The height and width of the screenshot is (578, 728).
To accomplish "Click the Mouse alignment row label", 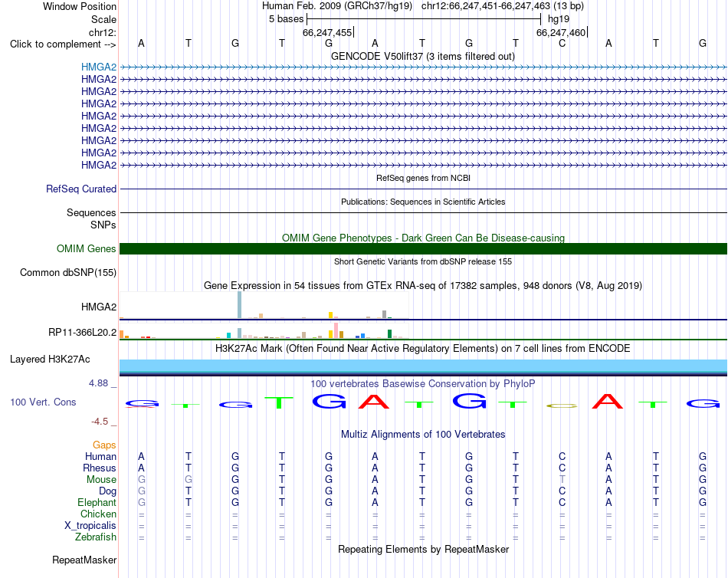I will point(101,480).
